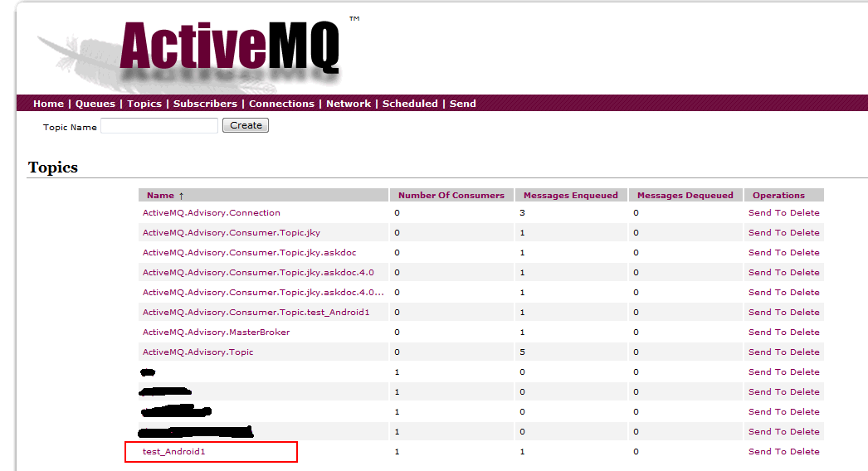868x471 pixels.
Task: Select enqueued value 3 in Advisory.Connection row
Action: [x=522, y=212]
